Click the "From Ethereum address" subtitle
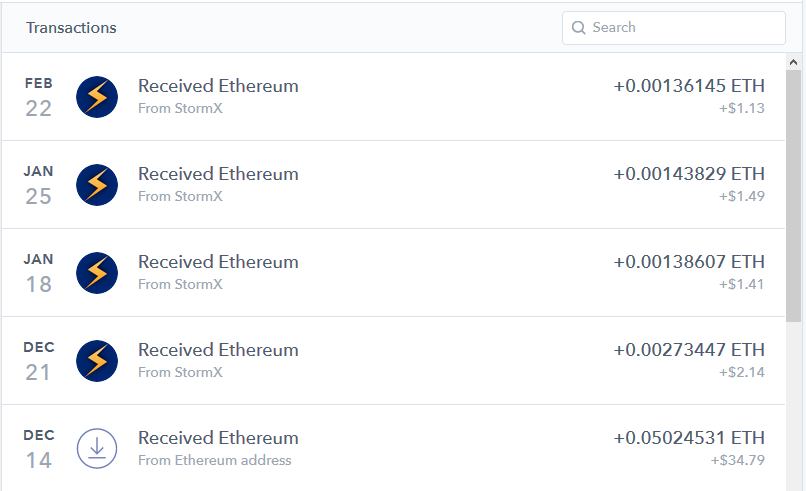 coord(215,461)
